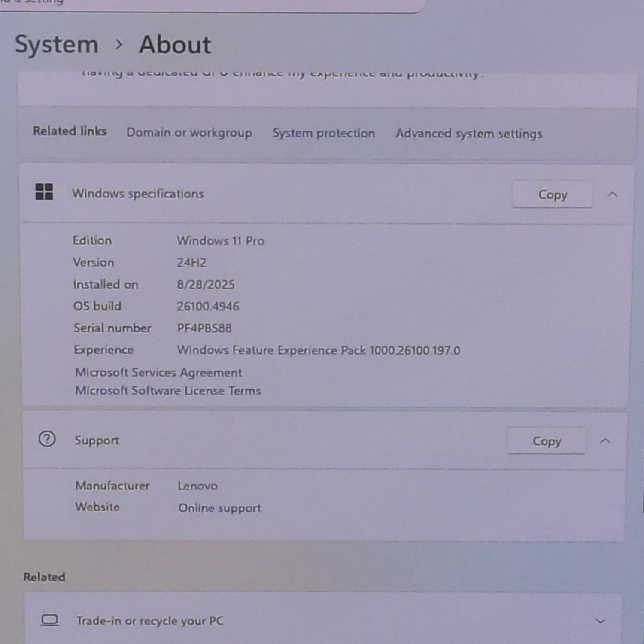Screen dimensions: 644x644
Task: Click the About page heading
Action: (x=175, y=45)
